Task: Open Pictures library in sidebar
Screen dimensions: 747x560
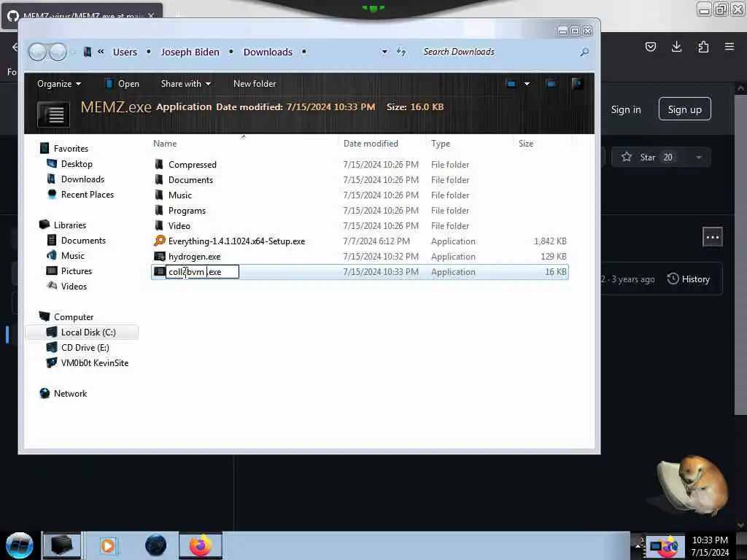Action: pos(76,271)
